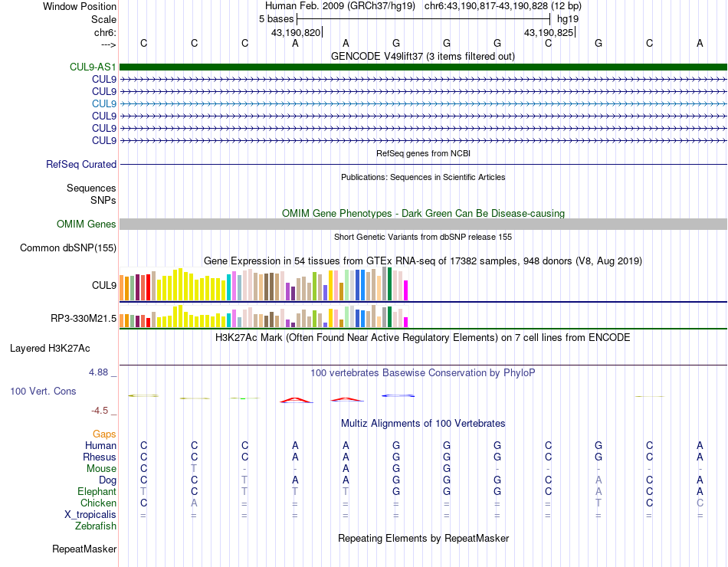Image resolution: width=728 pixels, height=567 pixels.
Task: Click the RepeatMasker side label
Action: [x=84, y=549]
